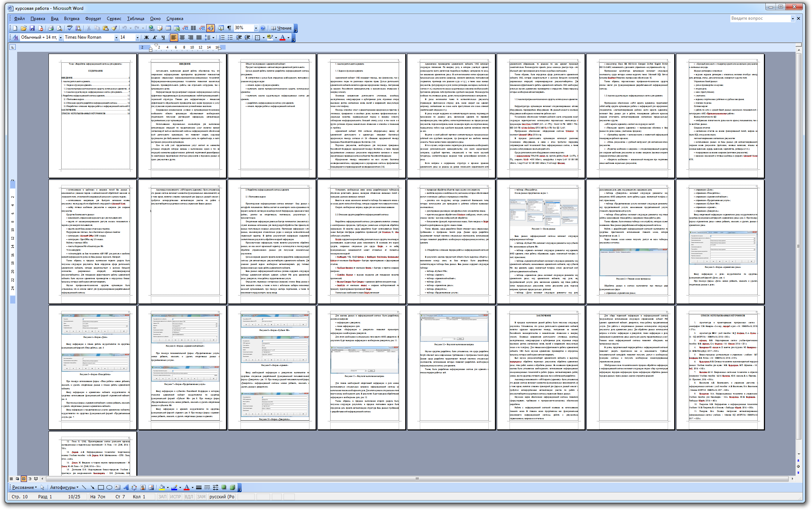This screenshot has width=812, height=510.
Task: Click the red font color button
Action: [282, 38]
